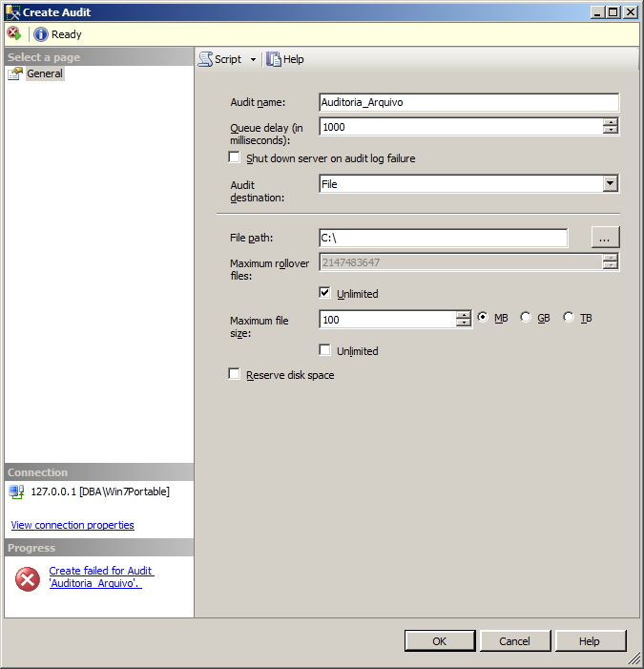Click the Cancel button
644x669 pixels.
[x=515, y=641]
